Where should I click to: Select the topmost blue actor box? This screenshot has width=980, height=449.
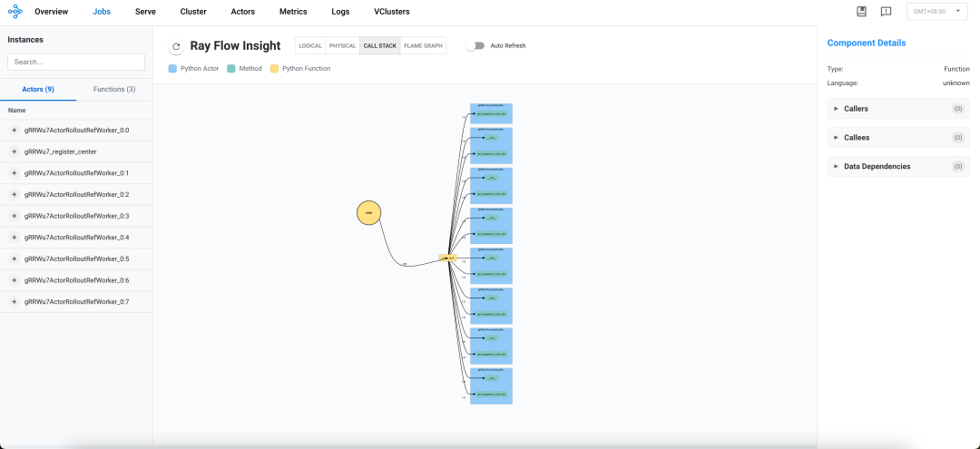[x=491, y=113]
